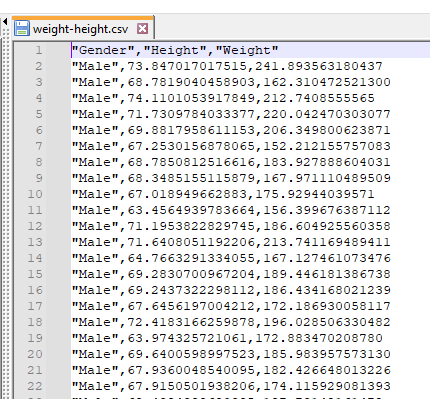
Task: Click the row with height 67.018949662883
Action: (x=223, y=194)
